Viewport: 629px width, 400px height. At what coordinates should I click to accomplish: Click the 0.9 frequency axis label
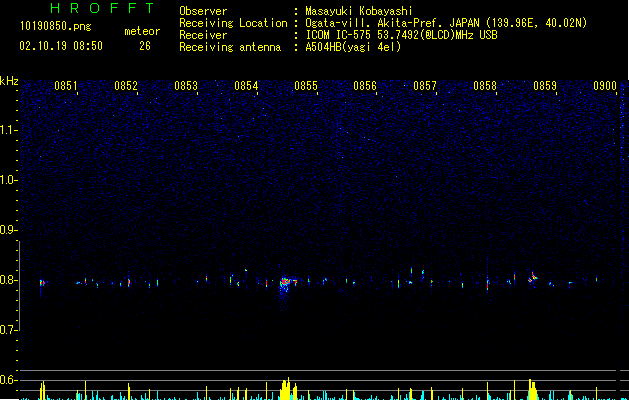8,230
